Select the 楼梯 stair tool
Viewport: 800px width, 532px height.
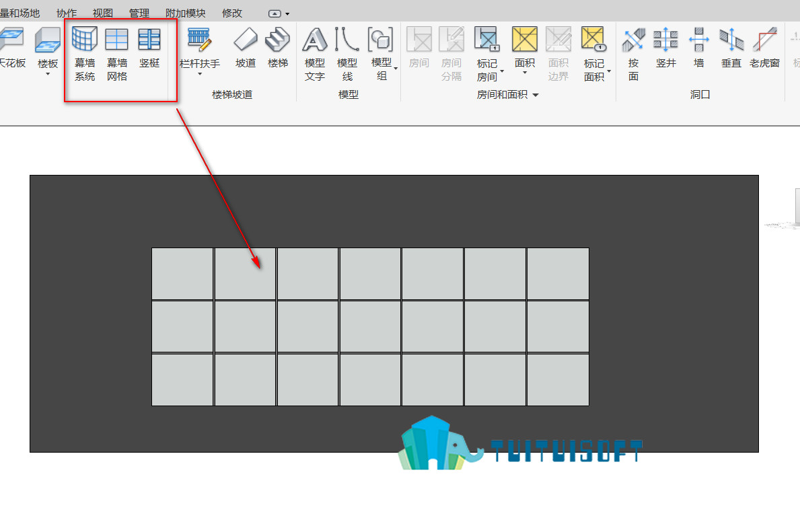(x=278, y=48)
